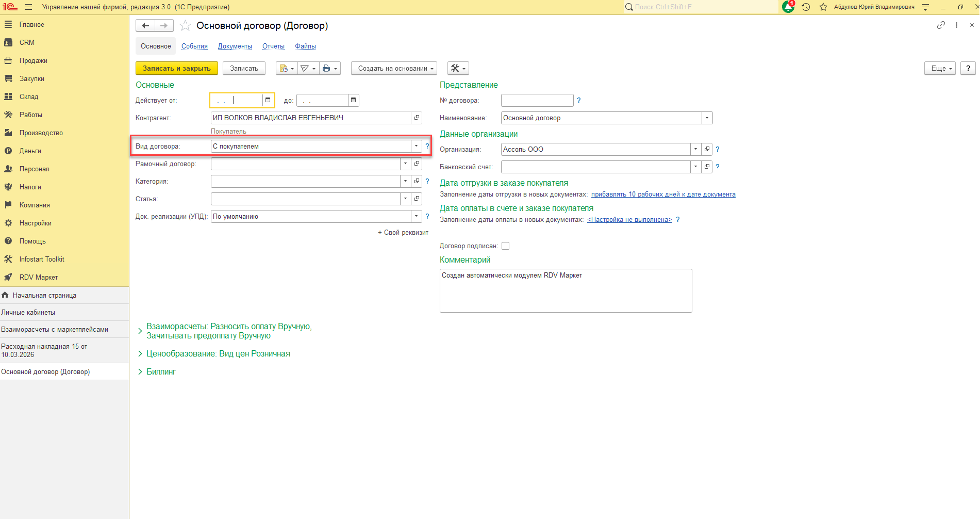Click the 'Записать и закрыть' button
The image size is (980, 519).
pyautogui.click(x=176, y=69)
